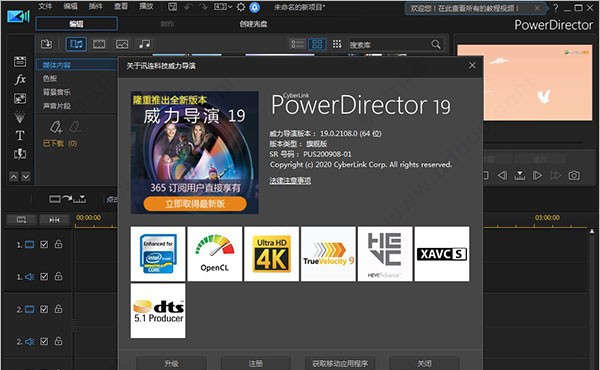Lock video track 1
The height and width of the screenshot is (370, 600).
[58, 244]
